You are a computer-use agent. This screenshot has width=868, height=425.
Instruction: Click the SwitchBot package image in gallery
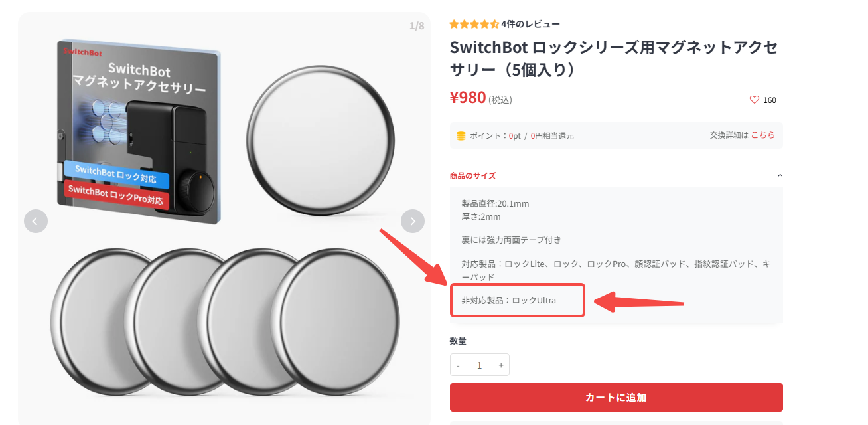139,131
